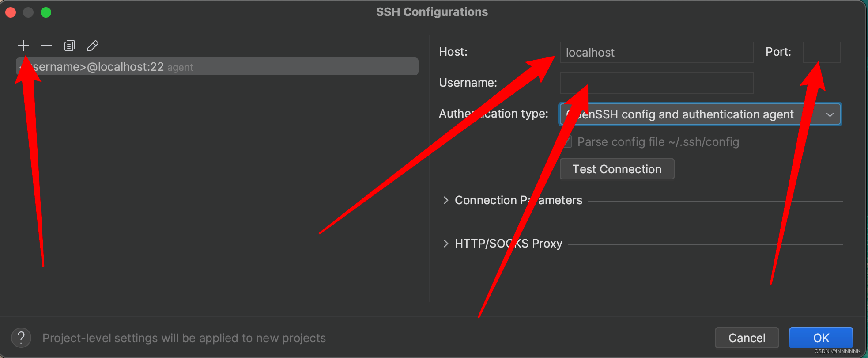The height and width of the screenshot is (358, 868).
Task: Toggle Parse config file ~/.ssh/config checkbox
Action: (568, 142)
